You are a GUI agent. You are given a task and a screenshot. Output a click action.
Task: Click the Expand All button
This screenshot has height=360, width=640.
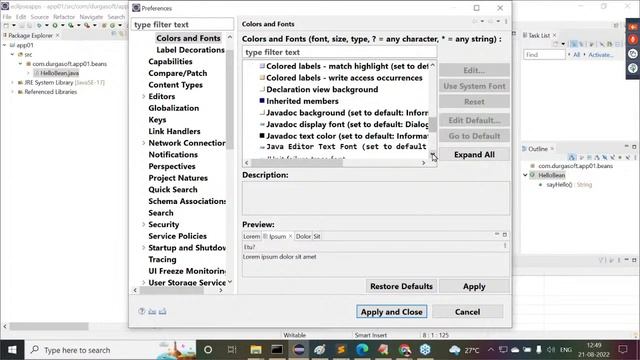click(474, 155)
